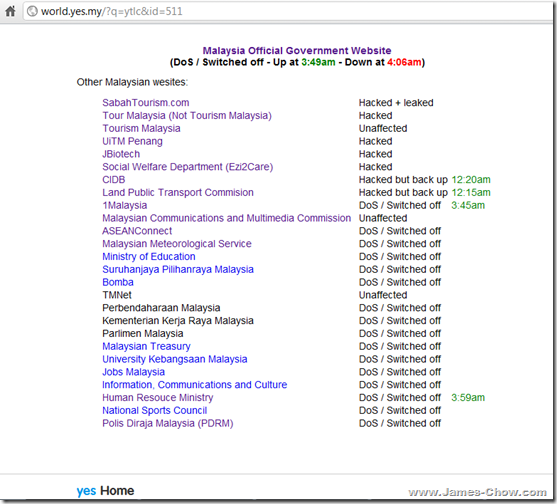
Task: Click the browser Home icon
Action: [x=10, y=11]
